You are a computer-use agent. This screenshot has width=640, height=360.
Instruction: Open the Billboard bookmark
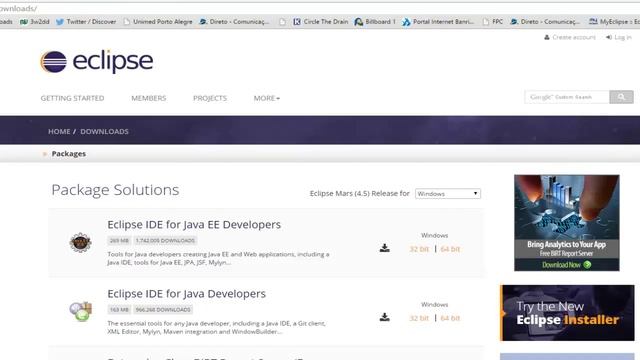(375, 22)
